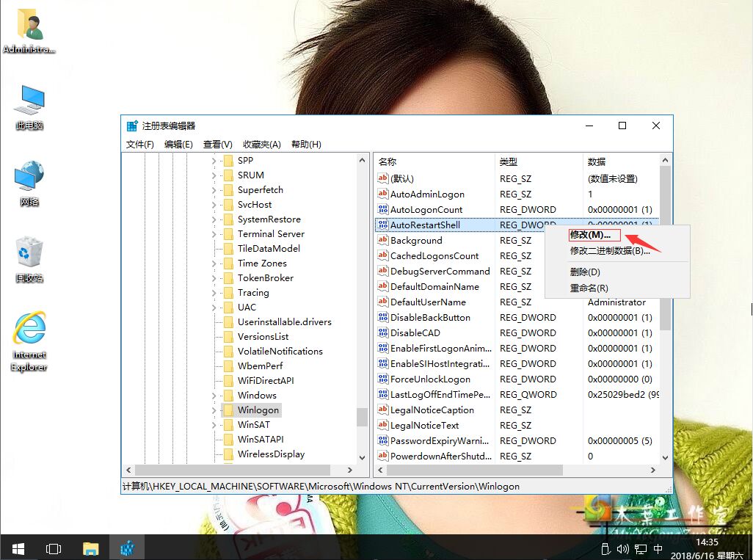The width and height of the screenshot is (753, 560).
Task: Click the Windows Start button
Action: (x=18, y=548)
